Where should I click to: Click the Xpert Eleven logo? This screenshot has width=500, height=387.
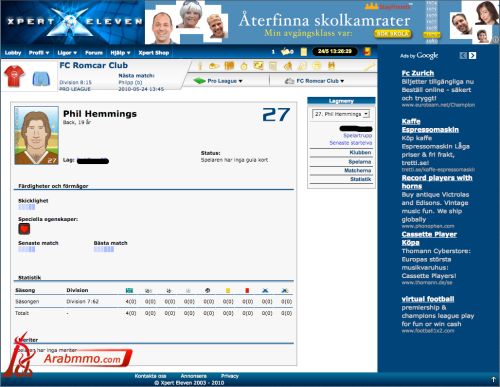(x=73, y=22)
